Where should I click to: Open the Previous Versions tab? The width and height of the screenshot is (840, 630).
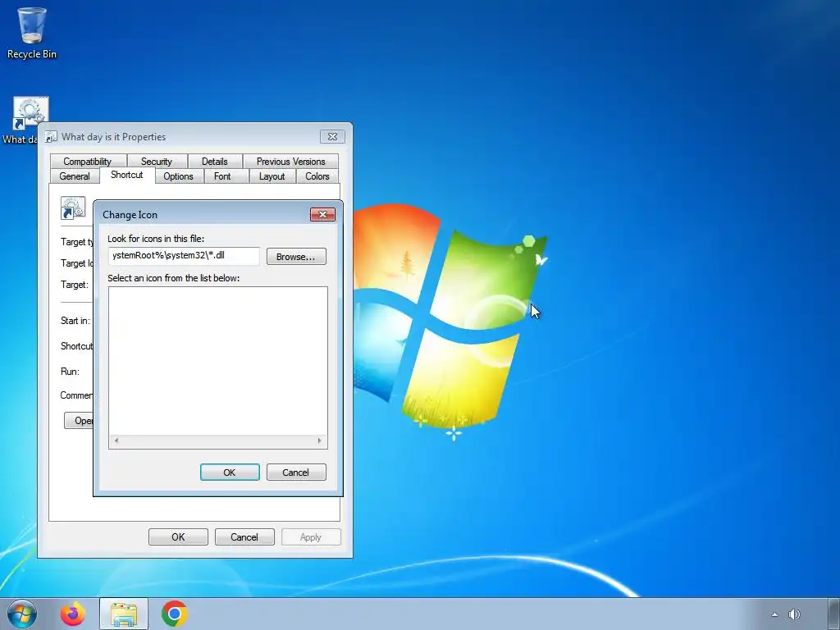pyautogui.click(x=290, y=162)
